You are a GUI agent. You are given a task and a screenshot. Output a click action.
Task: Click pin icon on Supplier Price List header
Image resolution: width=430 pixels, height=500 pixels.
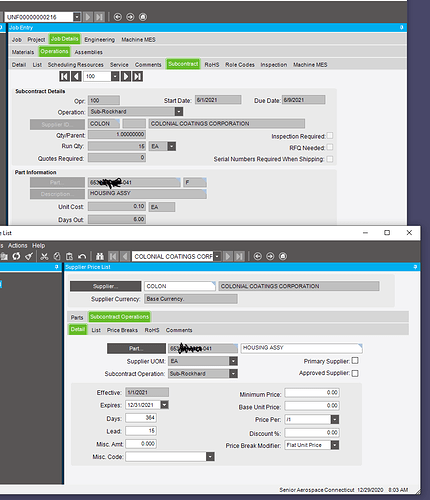415,267
